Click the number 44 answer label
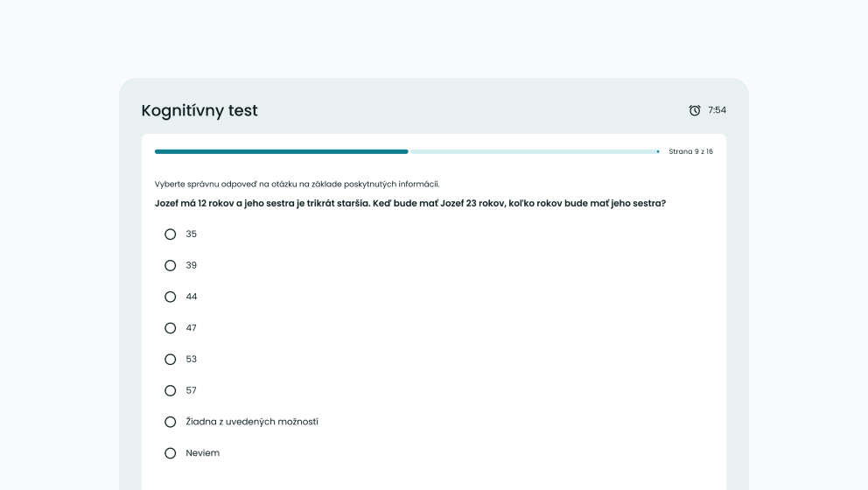Viewport: 868px width, 490px height. pos(192,297)
